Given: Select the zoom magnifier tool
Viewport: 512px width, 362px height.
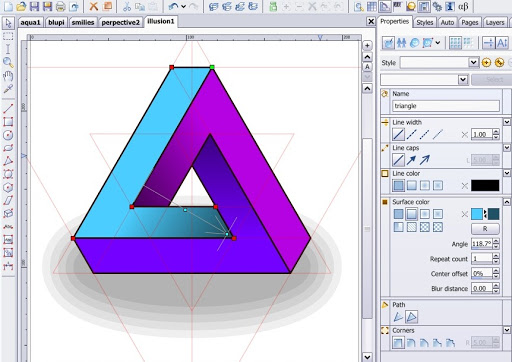Looking at the screenshot, I should [x=8, y=62].
